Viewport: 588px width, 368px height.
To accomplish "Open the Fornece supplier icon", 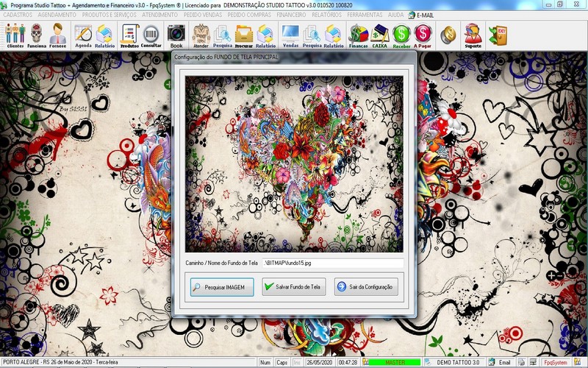I will pyautogui.click(x=58, y=35).
